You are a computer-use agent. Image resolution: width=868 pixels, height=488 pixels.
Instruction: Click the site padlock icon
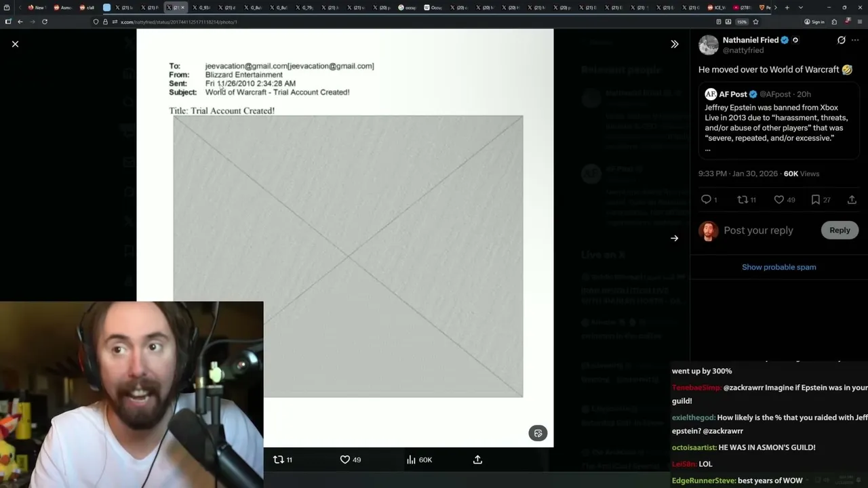[x=105, y=22]
